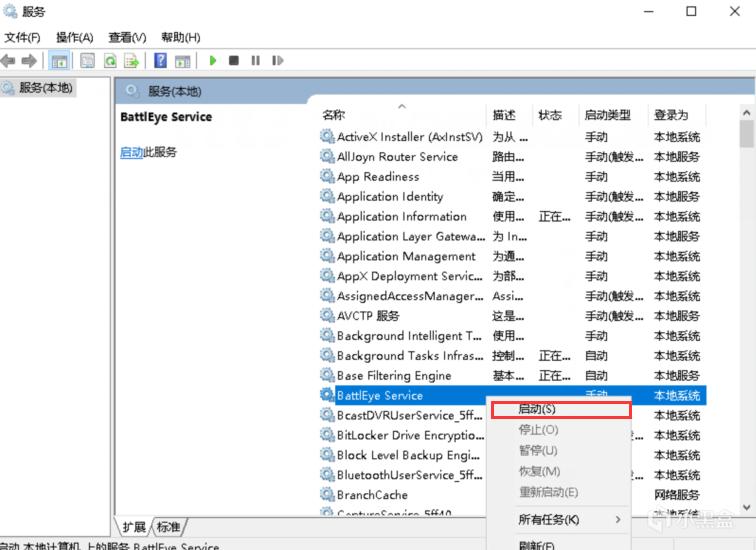Switch to the 标准 tab
The width and height of the screenshot is (756, 550).
point(169,526)
